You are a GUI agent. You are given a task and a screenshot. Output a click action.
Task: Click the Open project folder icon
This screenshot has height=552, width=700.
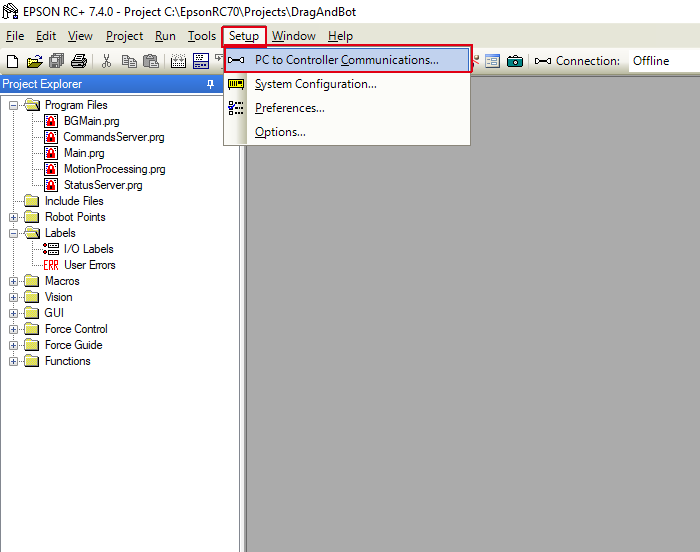[34, 61]
